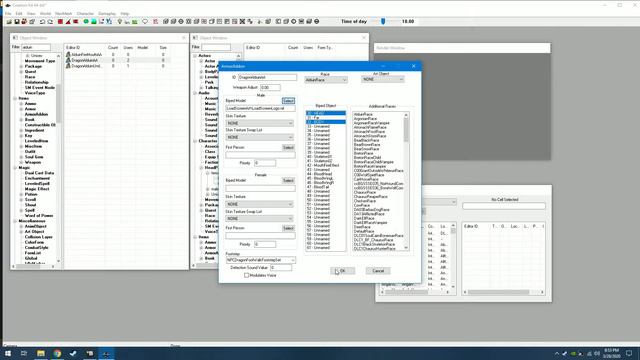Click Select for the Male First Person model
Viewport: 640px width, 360px height.
(288, 147)
